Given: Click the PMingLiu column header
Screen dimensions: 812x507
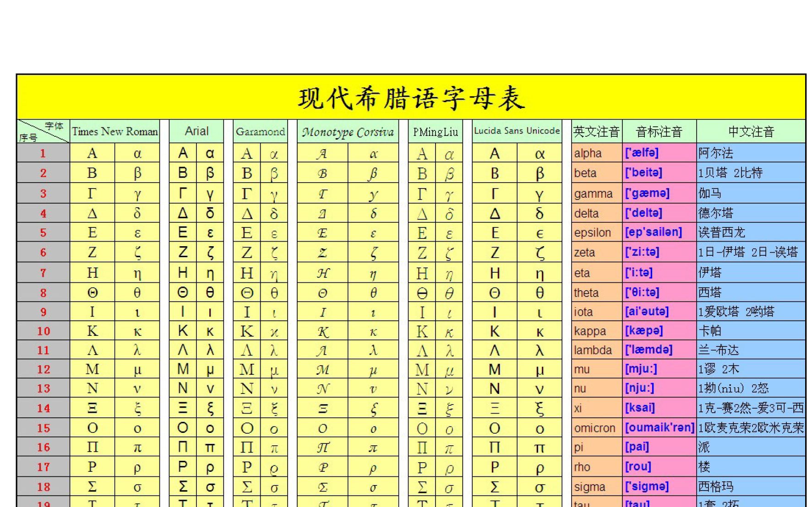Looking at the screenshot, I should (x=435, y=132).
